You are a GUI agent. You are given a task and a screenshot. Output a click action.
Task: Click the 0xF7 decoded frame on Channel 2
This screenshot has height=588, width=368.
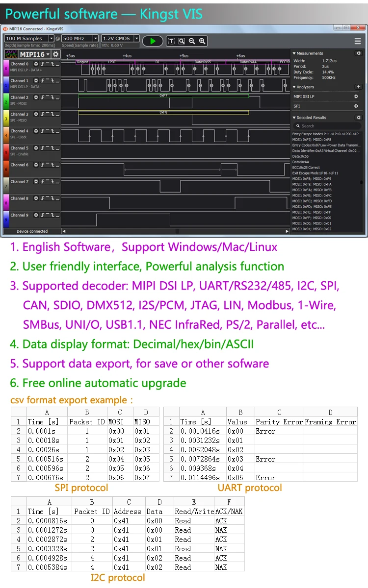[163, 96]
